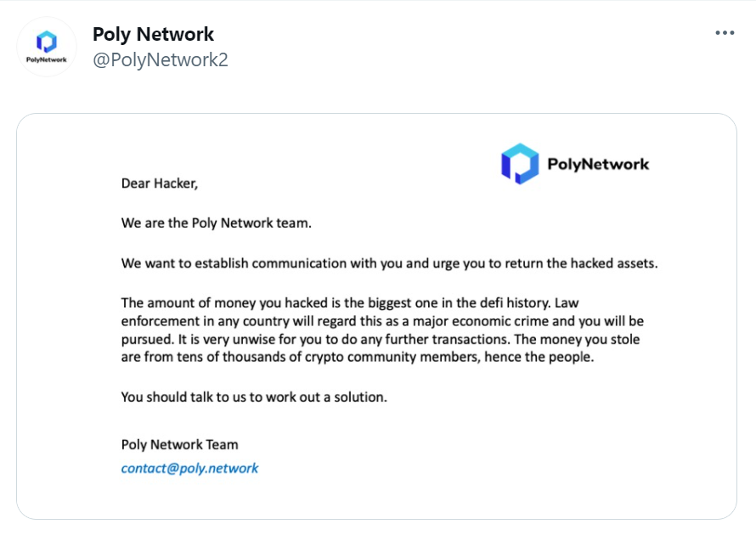The width and height of the screenshot is (756, 541).
Task: Open the tweet's three-dot more options menu
Action: tap(725, 33)
